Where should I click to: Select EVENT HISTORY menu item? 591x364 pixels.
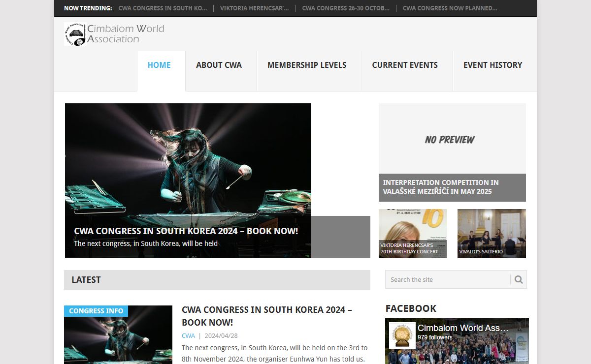pyautogui.click(x=492, y=65)
